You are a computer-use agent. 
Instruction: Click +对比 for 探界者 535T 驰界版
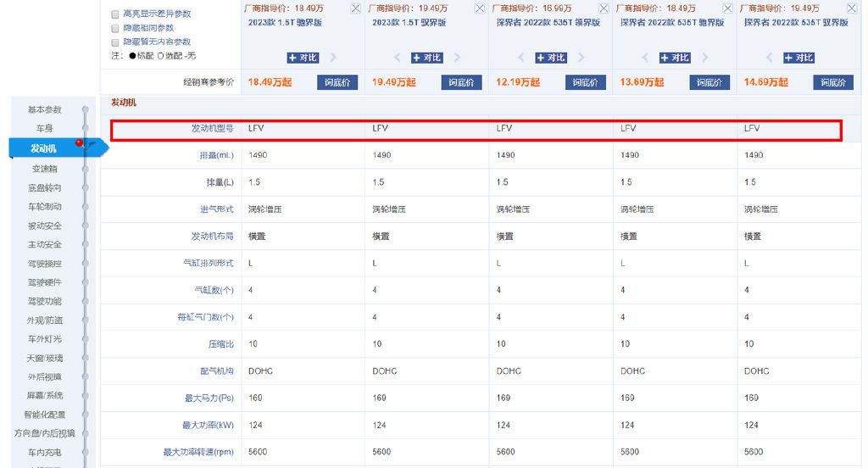point(675,58)
